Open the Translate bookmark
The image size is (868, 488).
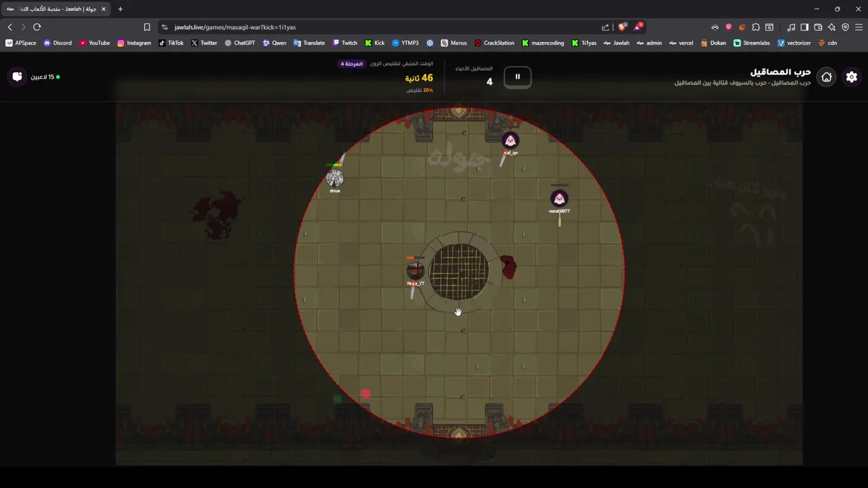click(309, 43)
